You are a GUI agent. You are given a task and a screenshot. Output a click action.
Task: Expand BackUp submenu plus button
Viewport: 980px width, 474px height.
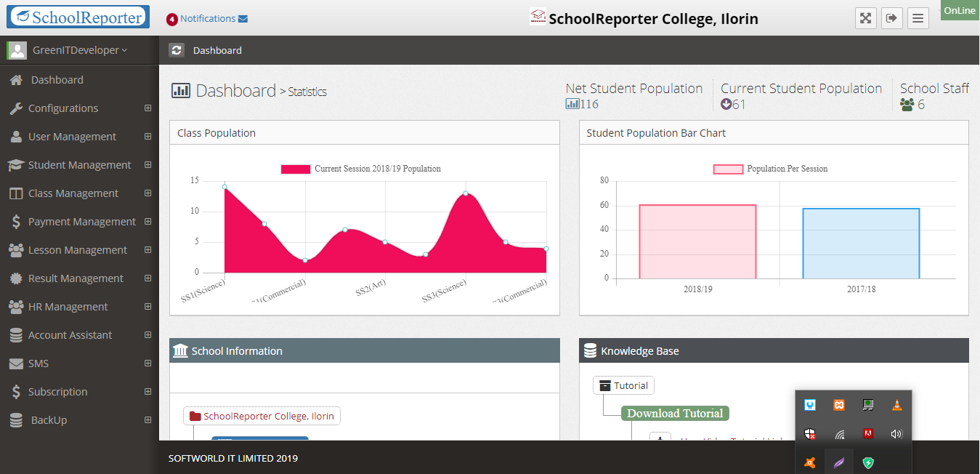[148, 420]
